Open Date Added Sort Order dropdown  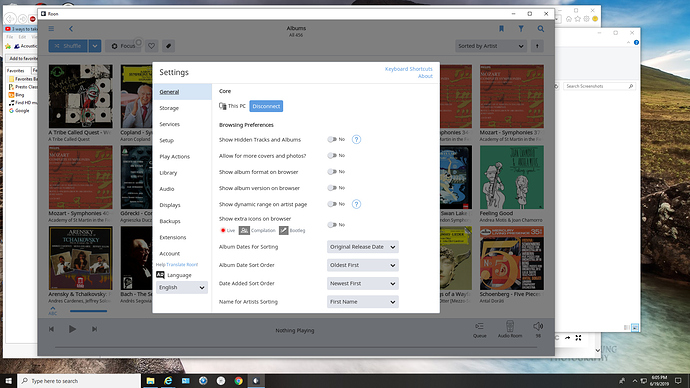click(x=363, y=284)
